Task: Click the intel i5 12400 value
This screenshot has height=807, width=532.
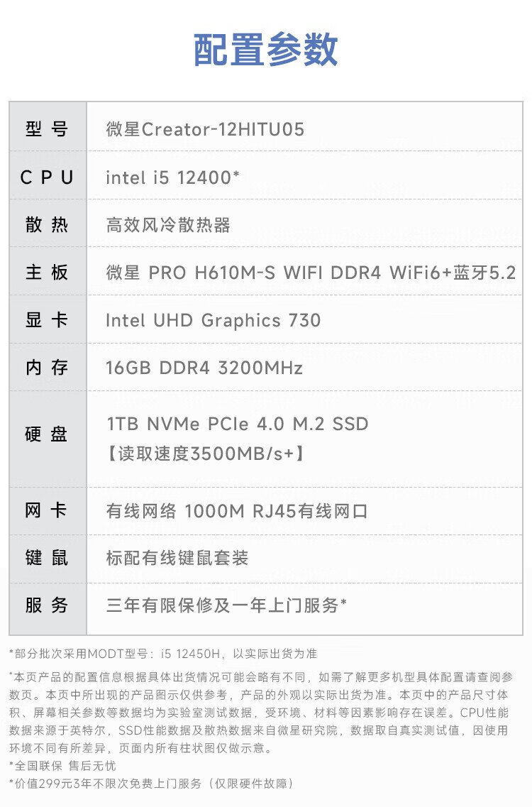Action: tap(172, 177)
